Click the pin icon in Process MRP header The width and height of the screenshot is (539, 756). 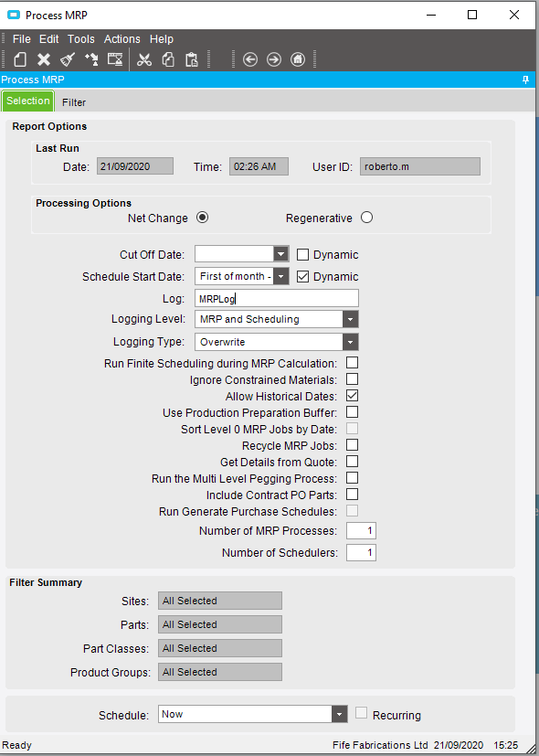coord(525,80)
